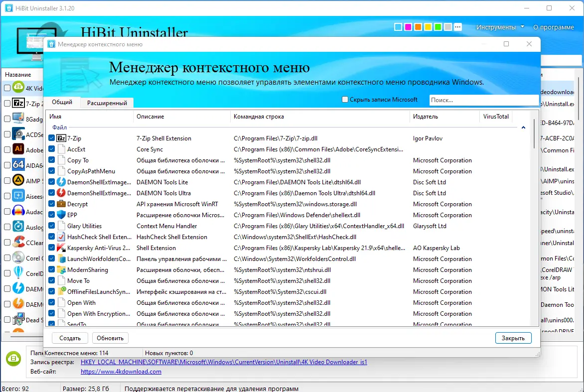
Task: Sort by Имя column header
Action: click(x=89, y=117)
